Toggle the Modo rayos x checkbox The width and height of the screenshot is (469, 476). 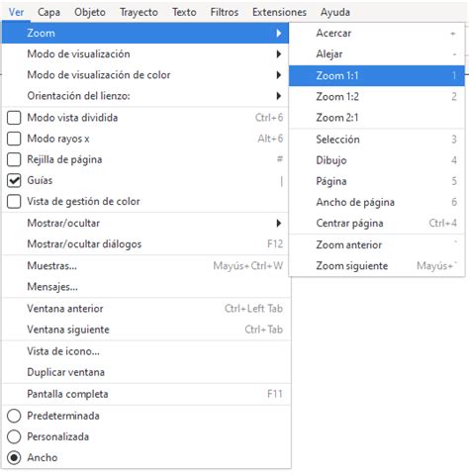click(14, 139)
